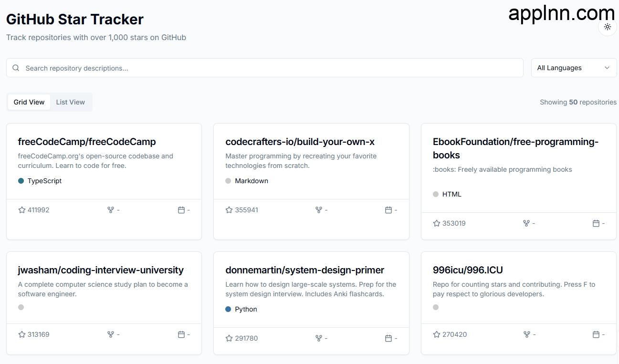This screenshot has height=364, width=619.
Task: Click calendar icon on build-your-own-x card
Action: [x=388, y=210]
